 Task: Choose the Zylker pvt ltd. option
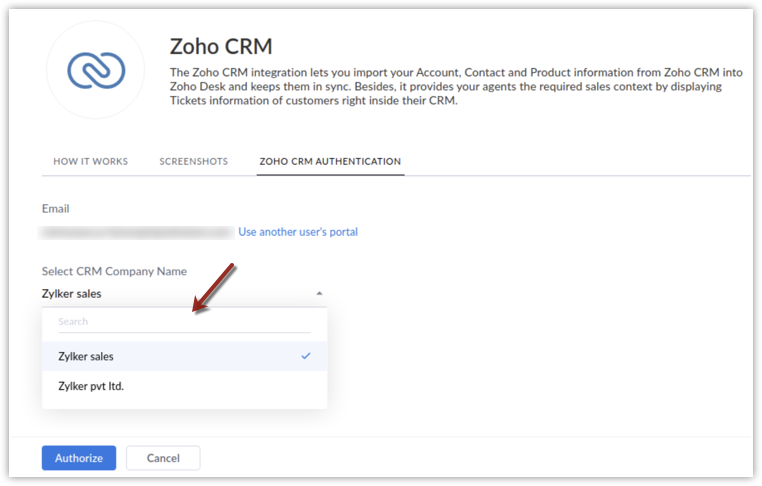[184, 386]
